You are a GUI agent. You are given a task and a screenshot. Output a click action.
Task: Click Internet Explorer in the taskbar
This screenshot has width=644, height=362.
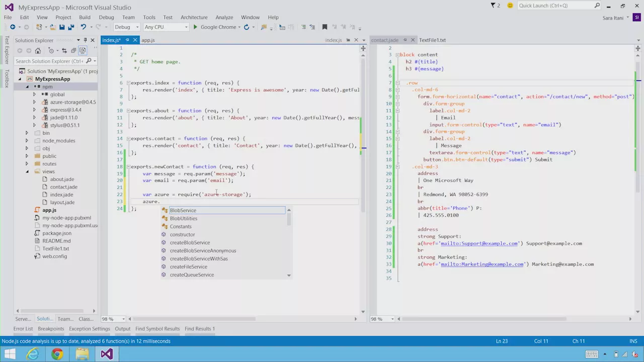click(x=33, y=354)
